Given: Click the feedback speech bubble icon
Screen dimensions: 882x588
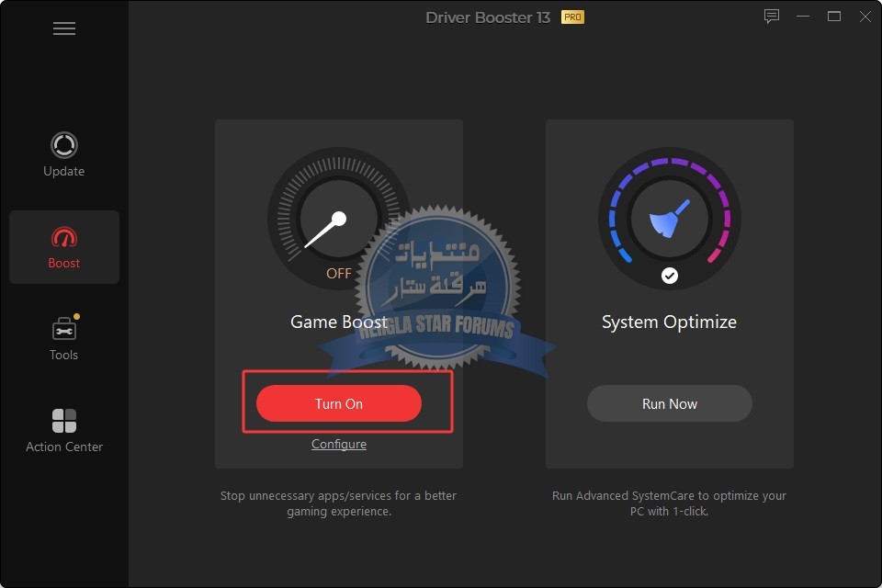Looking at the screenshot, I should click(771, 17).
